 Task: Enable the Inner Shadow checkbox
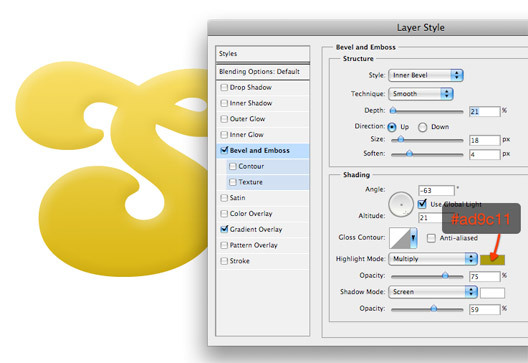point(224,103)
